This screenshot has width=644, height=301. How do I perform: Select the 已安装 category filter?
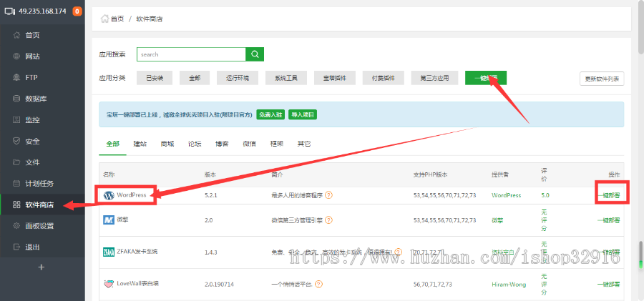155,78
